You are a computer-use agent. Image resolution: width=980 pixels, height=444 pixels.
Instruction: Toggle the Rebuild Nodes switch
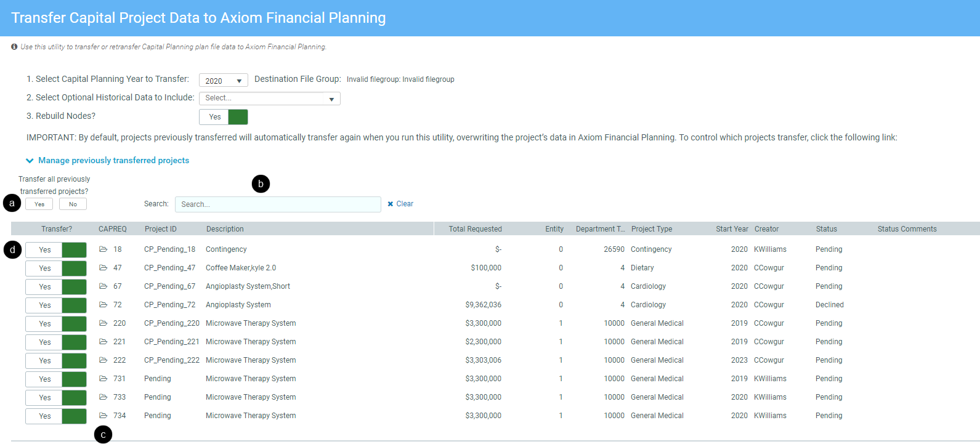pyautogui.click(x=224, y=117)
